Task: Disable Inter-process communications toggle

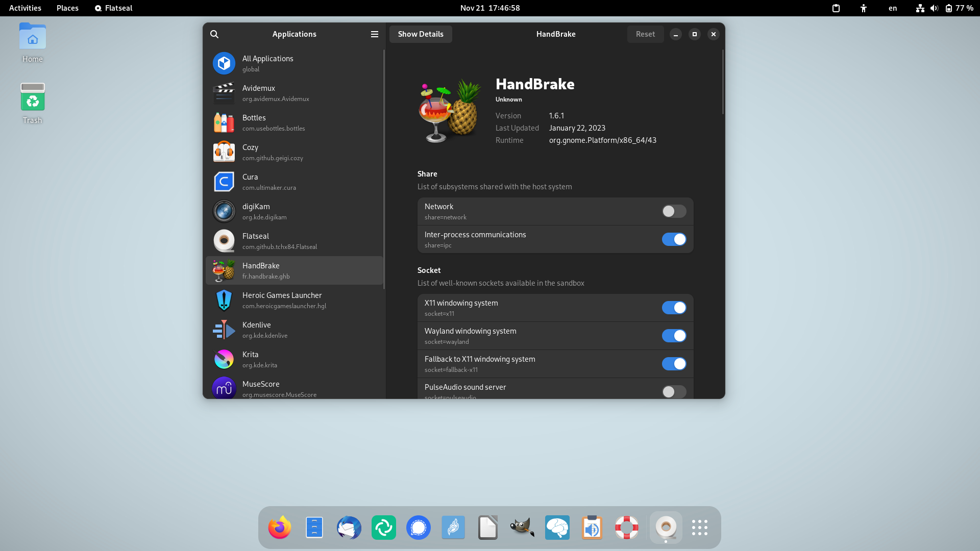Action: click(674, 239)
